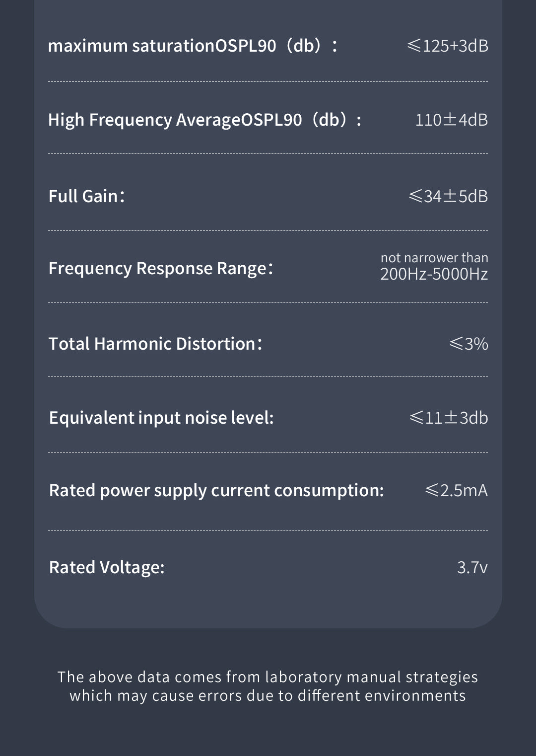The image size is (536, 756).
Task: Click the Rated Voltage label
Action: click(107, 567)
